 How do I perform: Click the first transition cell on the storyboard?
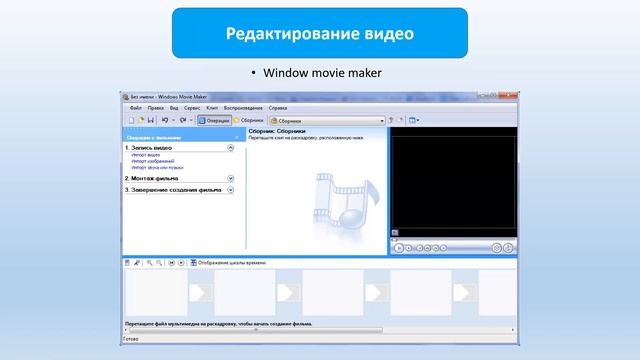201,293
